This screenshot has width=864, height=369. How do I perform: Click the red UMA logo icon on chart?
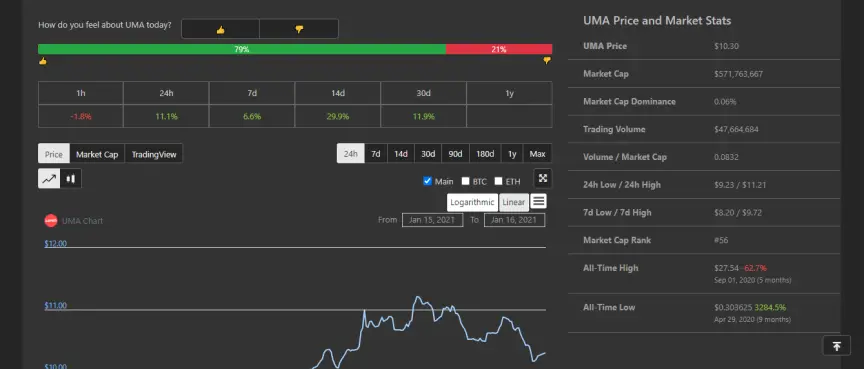point(51,220)
